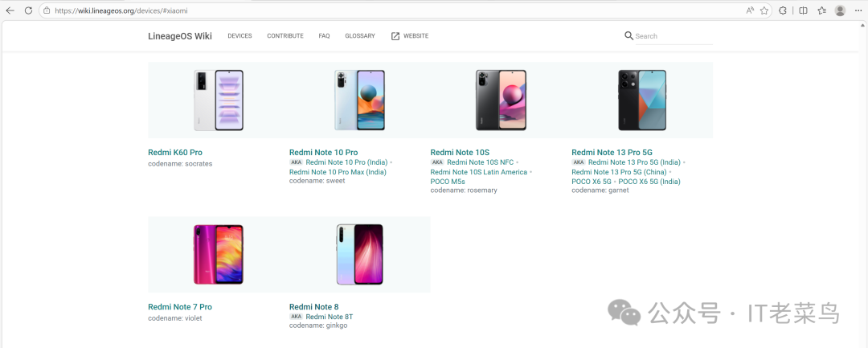Screen dimensions: 868x348
Task: Click the user profile avatar
Action: pos(840,10)
